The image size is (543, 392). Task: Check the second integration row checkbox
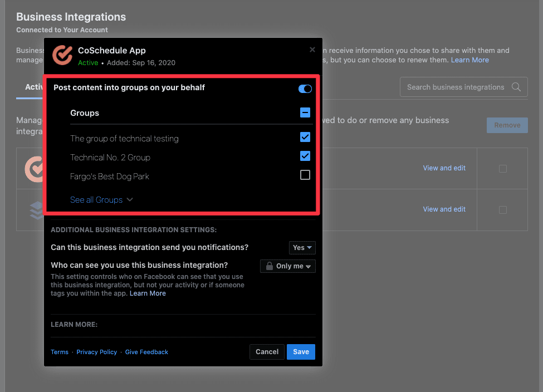coord(502,210)
